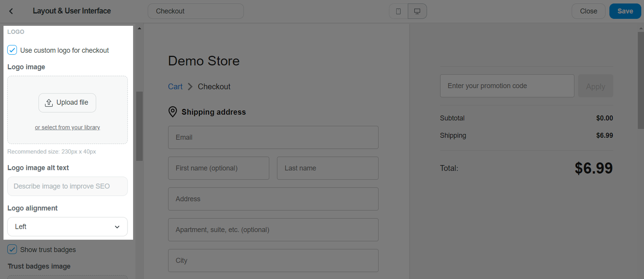Image resolution: width=644 pixels, height=279 pixels.
Task: Click the Apply promotion button
Action: pyautogui.click(x=596, y=86)
